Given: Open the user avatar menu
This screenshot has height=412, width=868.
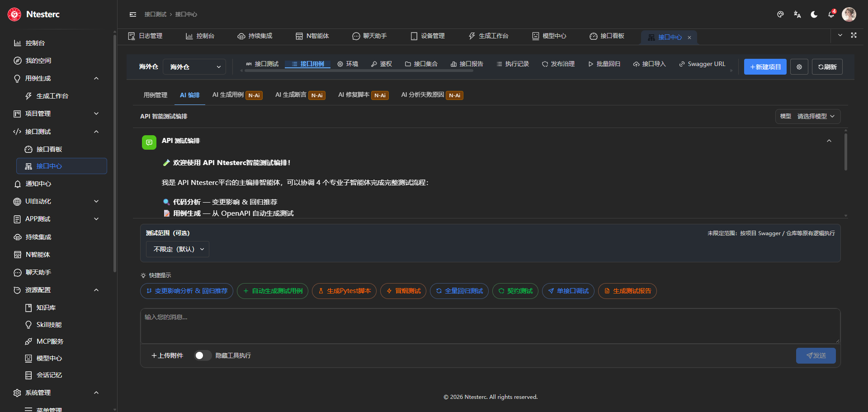Looking at the screenshot, I should [x=849, y=14].
